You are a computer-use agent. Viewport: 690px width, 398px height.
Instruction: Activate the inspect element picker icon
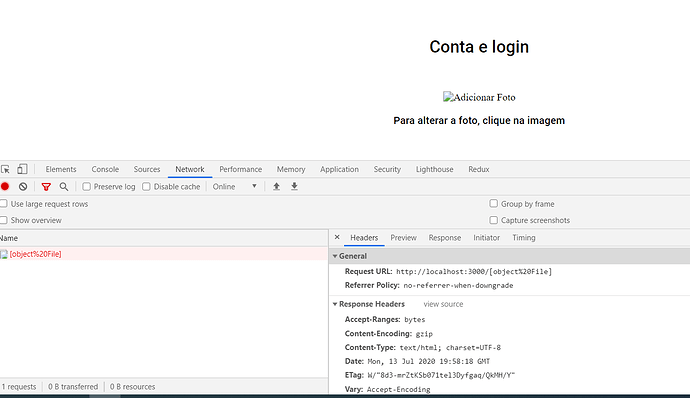(5, 170)
